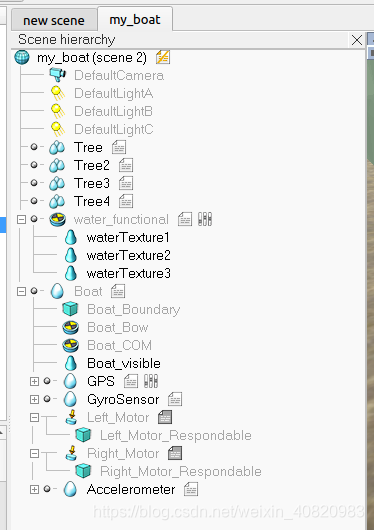Screen dimensions: 374x530
Task: Select the Accelerometer label
Action: coord(131,489)
